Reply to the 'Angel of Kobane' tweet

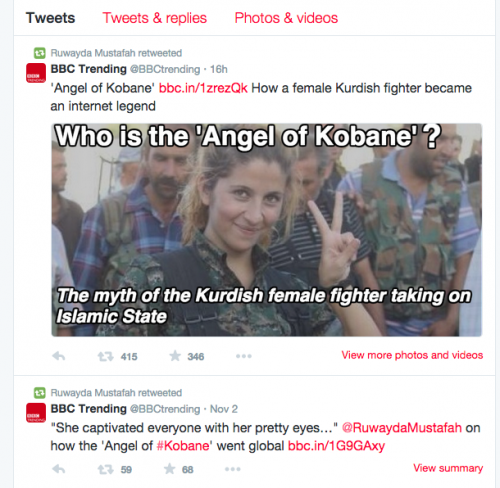(59, 356)
